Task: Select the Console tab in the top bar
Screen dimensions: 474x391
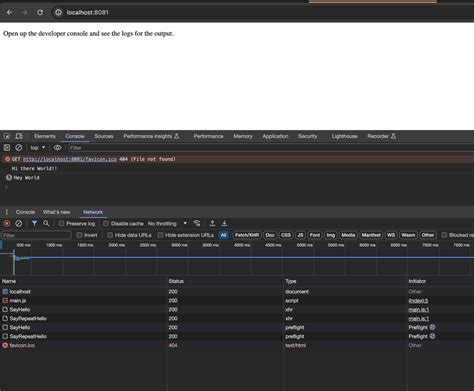Action: coord(75,136)
